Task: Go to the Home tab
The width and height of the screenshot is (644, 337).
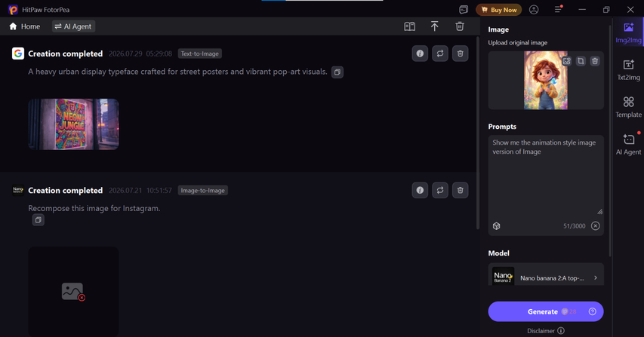Action: pyautogui.click(x=25, y=26)
